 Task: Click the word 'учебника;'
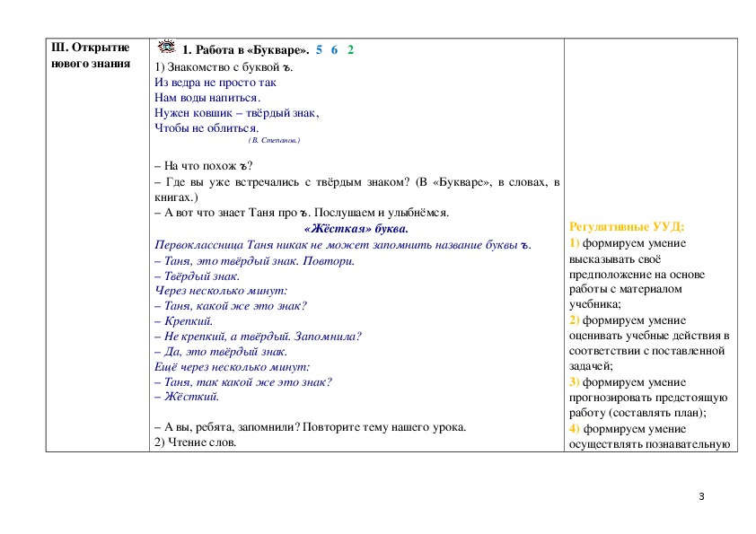595,304
